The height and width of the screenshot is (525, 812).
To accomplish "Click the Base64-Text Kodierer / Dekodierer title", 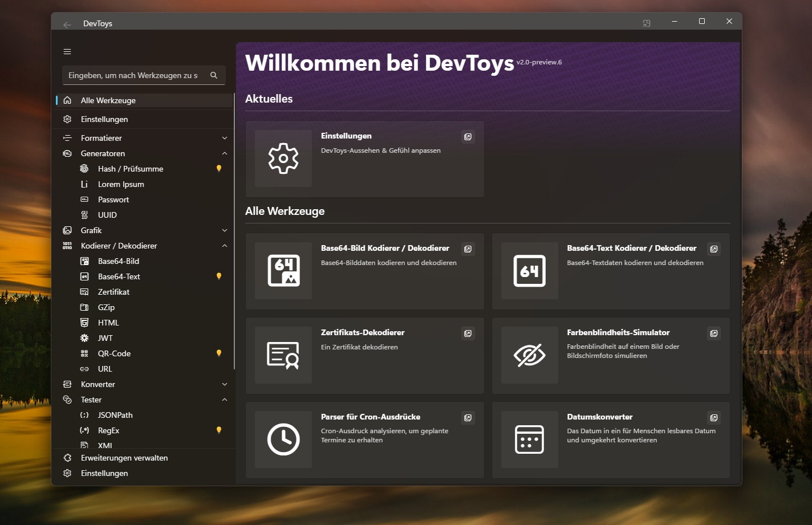I will tap(632, 248).
